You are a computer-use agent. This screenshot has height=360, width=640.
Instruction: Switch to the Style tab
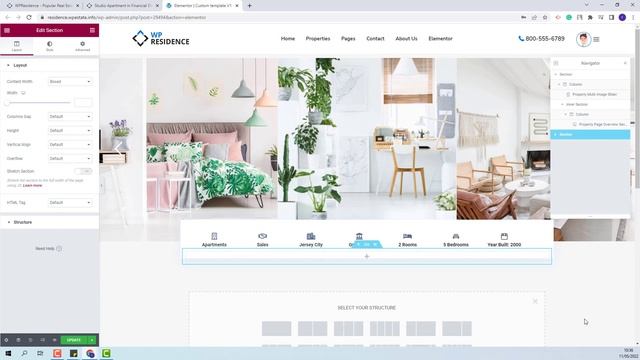click(49, 46)
